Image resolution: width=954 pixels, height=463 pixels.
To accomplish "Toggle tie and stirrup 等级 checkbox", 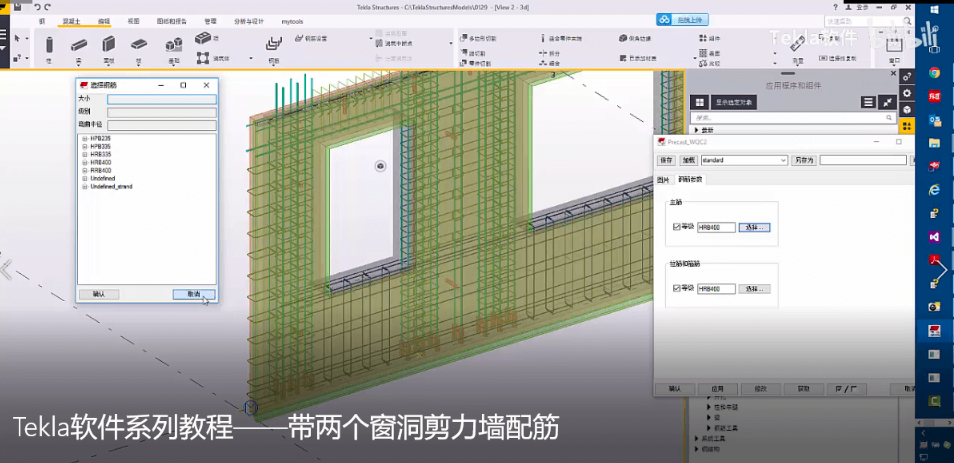I will click(677, 288).
